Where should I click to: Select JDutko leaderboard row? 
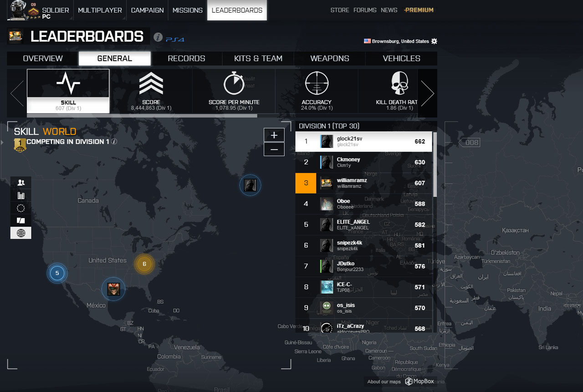pyautogui.click(x=363, y=266)
